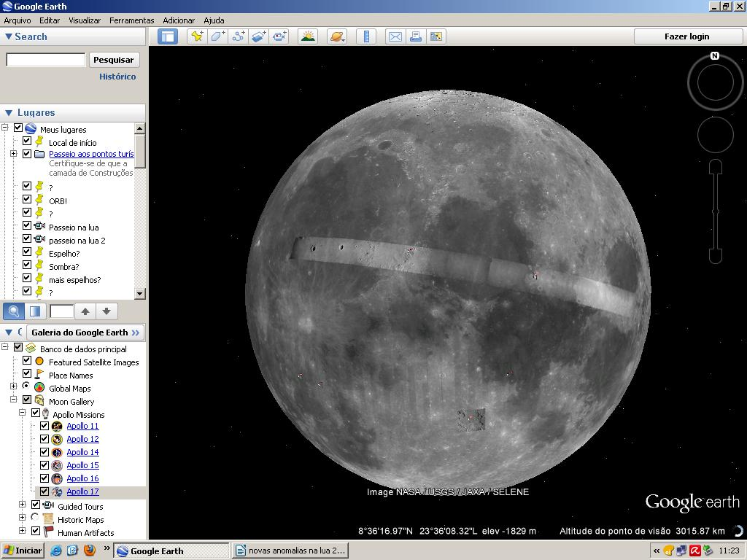Uncheck the Apollo 17 checkbox

click(x=44, y=491)
